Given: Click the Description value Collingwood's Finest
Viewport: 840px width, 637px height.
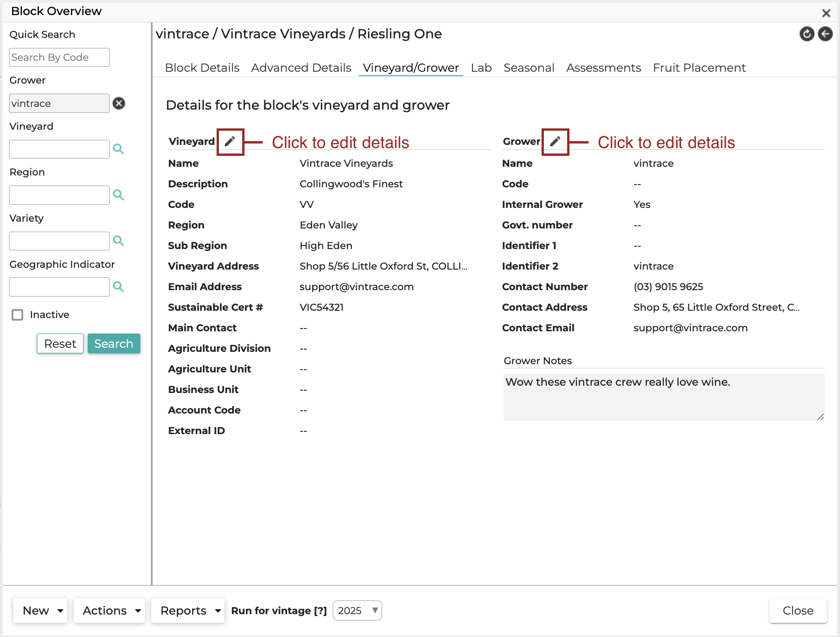Looking at the screenshot, I should tap(351, 184).
